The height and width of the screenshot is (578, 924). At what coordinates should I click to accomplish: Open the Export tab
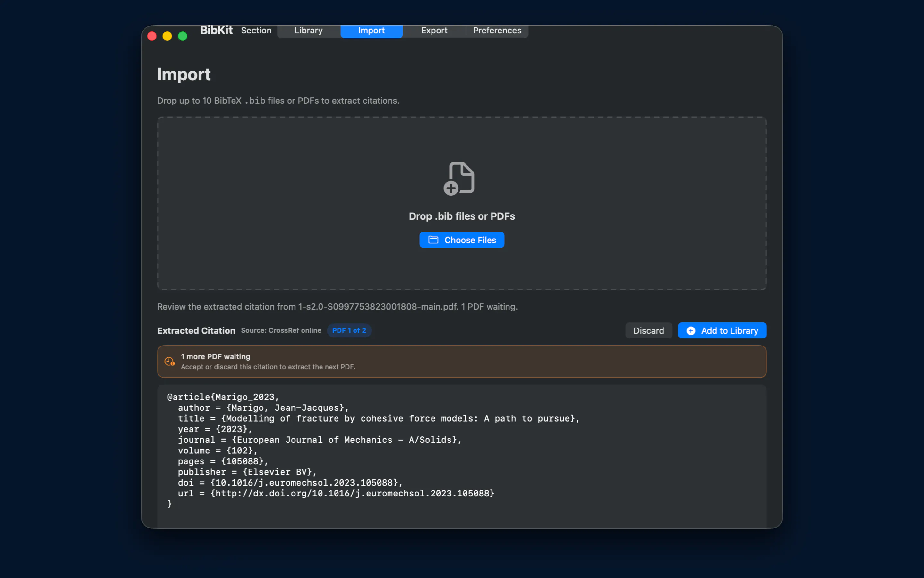point(434,31)
